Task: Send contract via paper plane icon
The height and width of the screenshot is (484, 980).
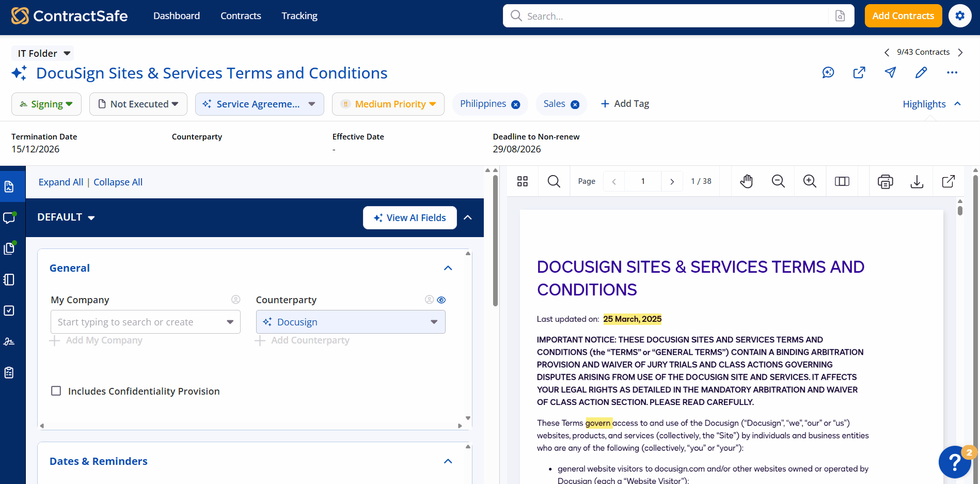Action: 890,72
